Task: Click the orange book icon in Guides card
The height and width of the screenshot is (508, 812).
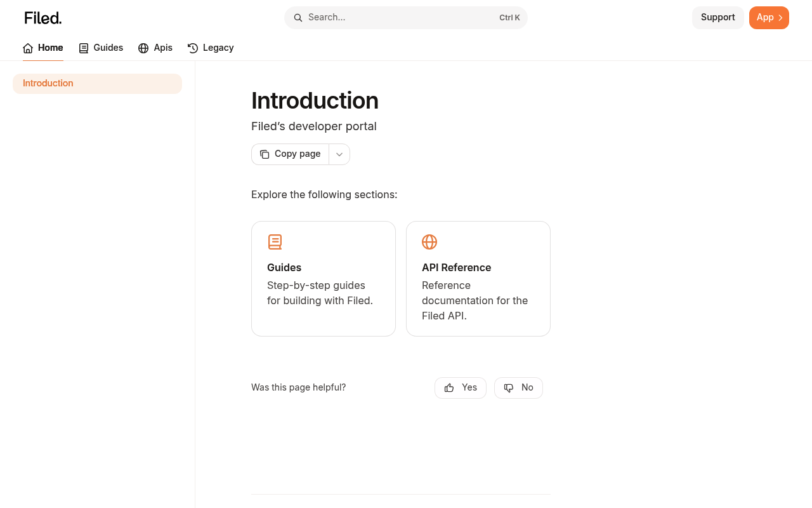Action: coord(275,242)
